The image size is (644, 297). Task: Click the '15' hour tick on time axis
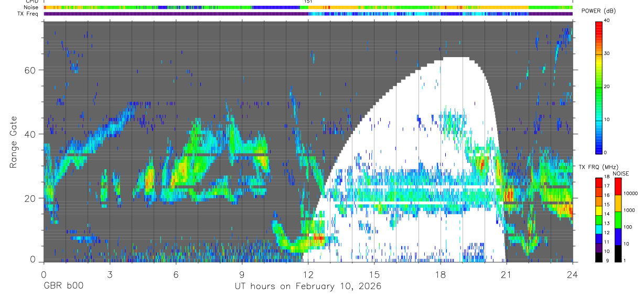tap(374, 274)
